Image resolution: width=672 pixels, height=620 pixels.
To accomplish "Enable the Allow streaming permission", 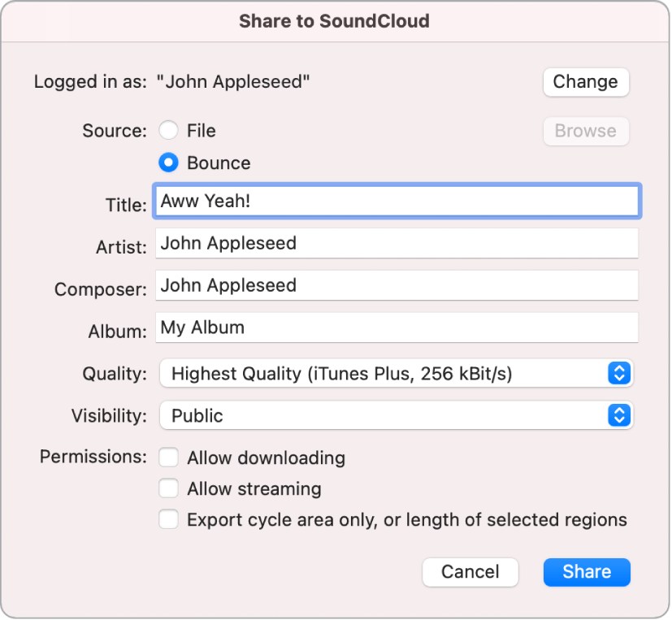I will pyautogui.click(x=168, y=488).
